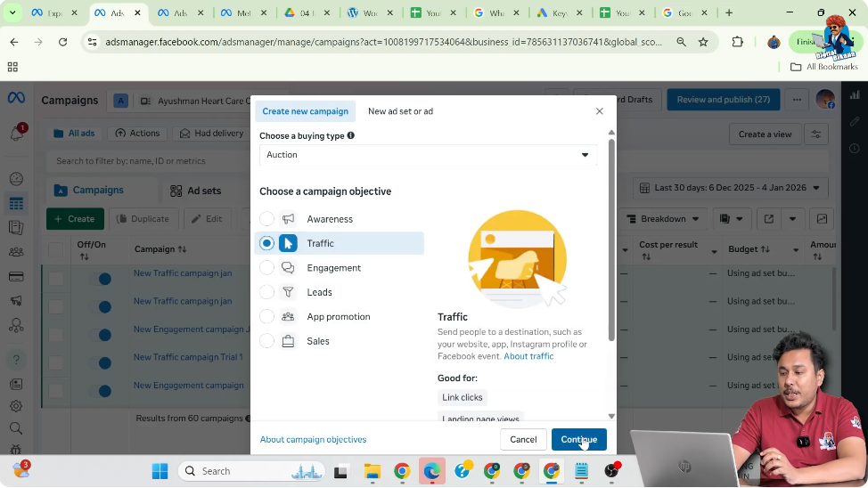Select the Traffic objective radio button
This screenshot has height=488, width=868.
coord(266,243)
